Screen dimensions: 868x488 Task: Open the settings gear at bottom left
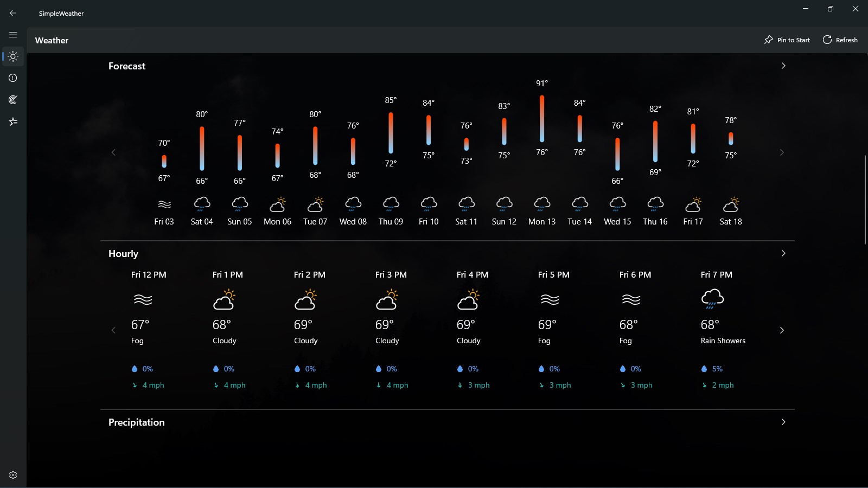coord(13,474)
